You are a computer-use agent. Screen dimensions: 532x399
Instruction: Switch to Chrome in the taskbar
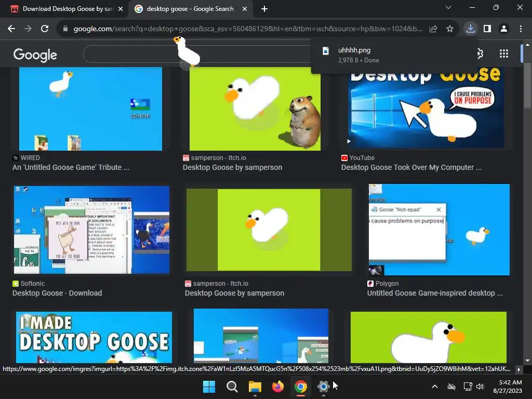[x=301, y=387]
